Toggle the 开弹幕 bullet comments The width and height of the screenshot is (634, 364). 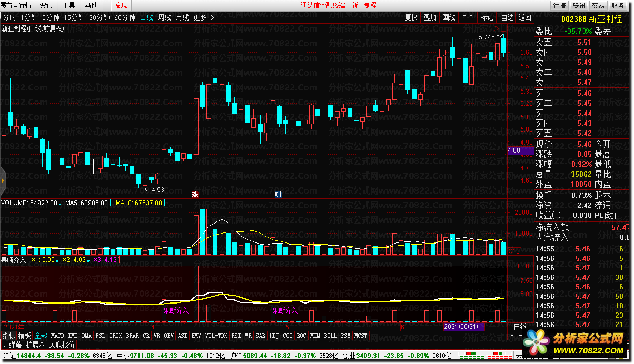click(13, 345)
